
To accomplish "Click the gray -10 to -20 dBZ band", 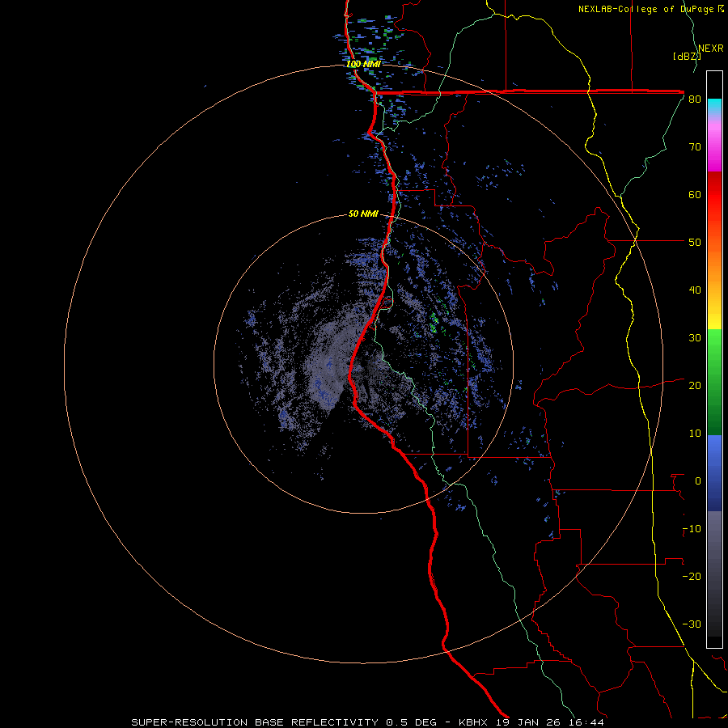I will point(714,552).
